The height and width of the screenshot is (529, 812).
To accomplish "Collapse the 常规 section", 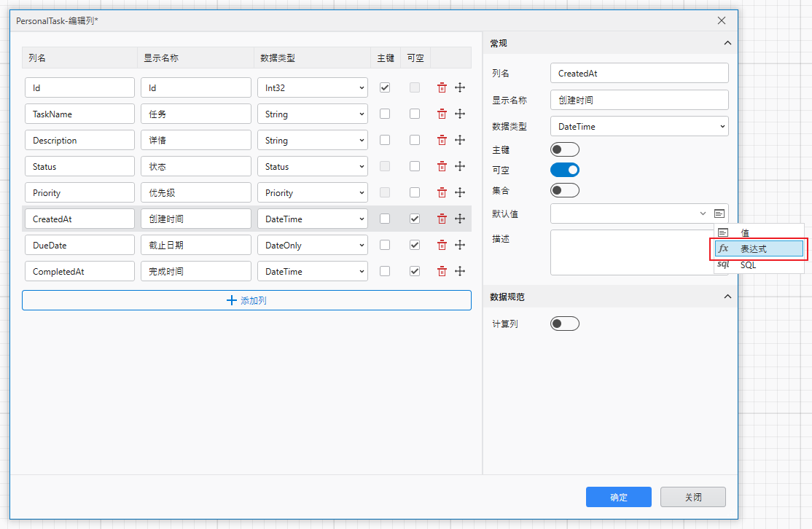I will point(727,43).
